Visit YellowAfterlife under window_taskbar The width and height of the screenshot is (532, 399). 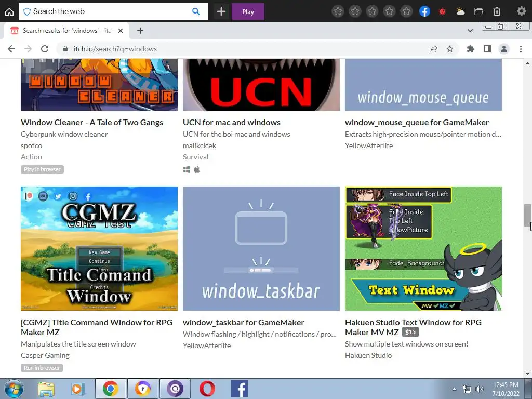(207, 345)
